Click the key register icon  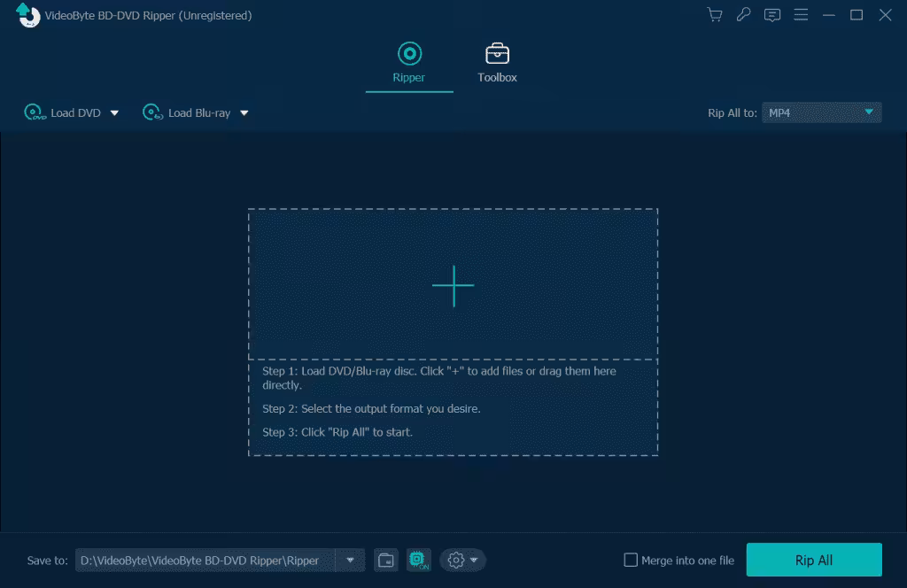(743, 15)
